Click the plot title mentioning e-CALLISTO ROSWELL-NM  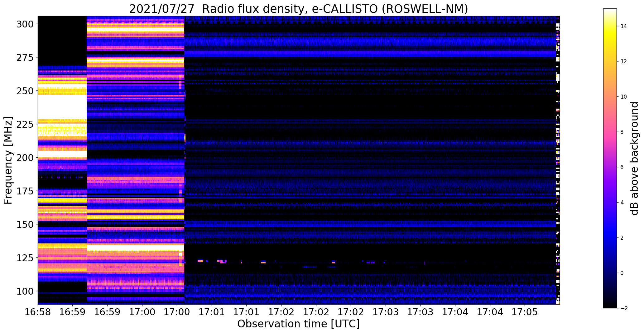[x=298, y=9]
